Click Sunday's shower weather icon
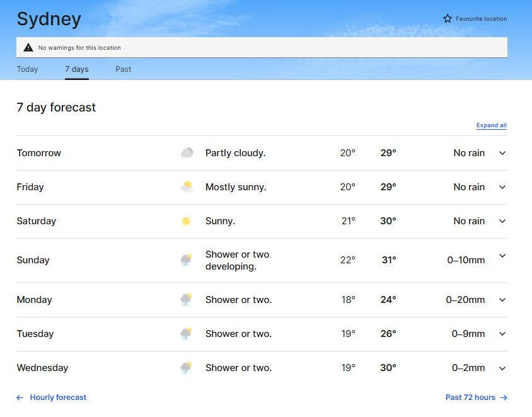This screenshot has width=532, height=417. 186,260
